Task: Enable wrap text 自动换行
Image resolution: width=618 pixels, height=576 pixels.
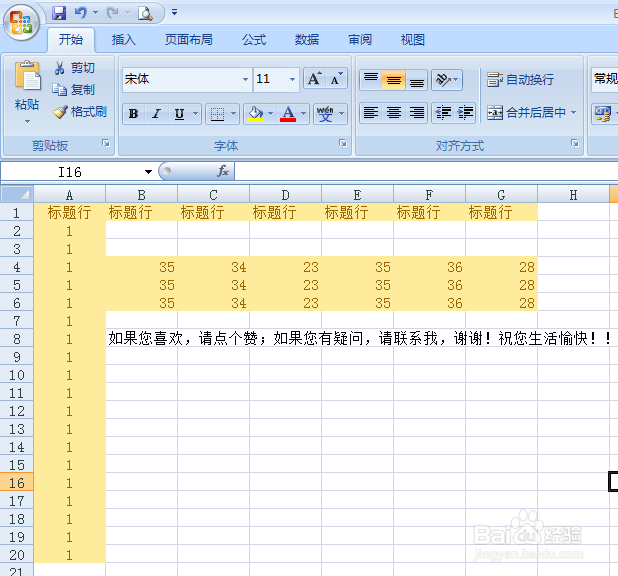Action: [520, 80]
